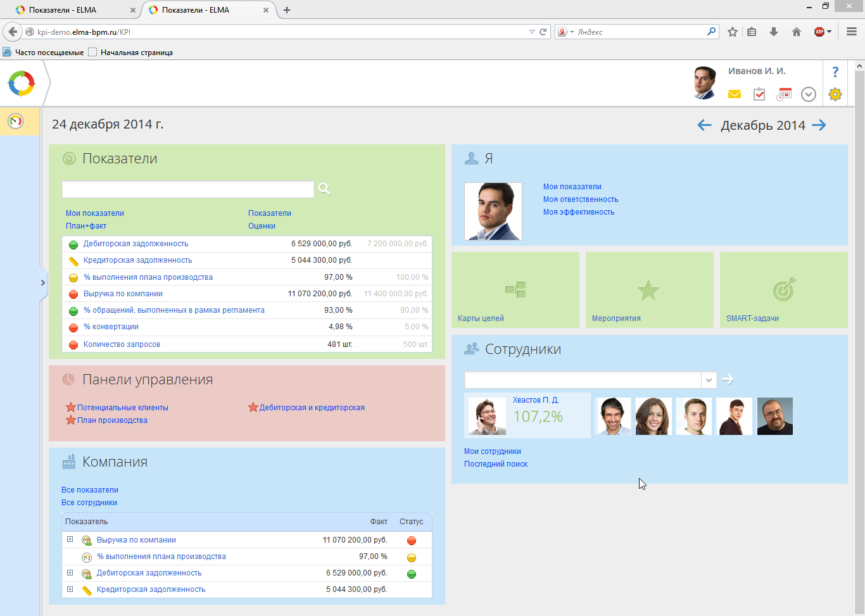Open the round chevron user menu
This screenshot has width=865, height=616.
click(x=809, y=94)
